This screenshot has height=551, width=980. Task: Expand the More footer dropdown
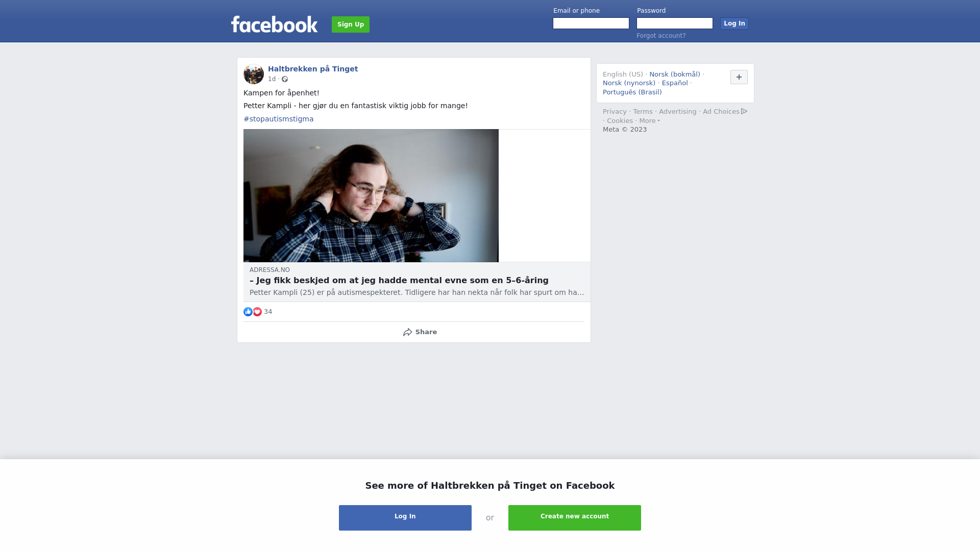(650, 121)
